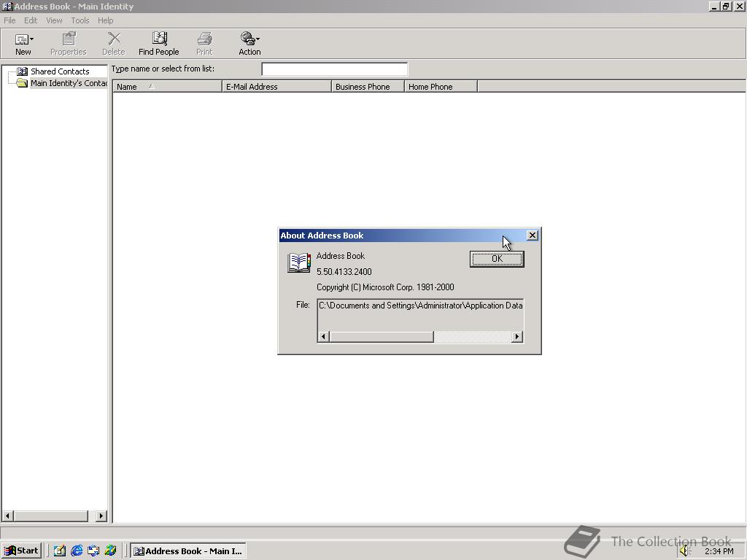Screen dimensions: 747x560
Task: Launch Internet Explorer from quick launch
Action: click(x=76, y=551)
